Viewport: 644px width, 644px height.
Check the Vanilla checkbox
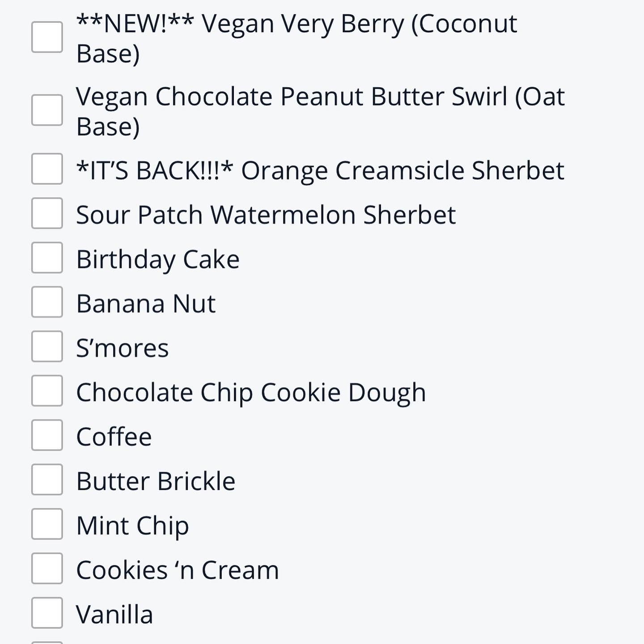[x=47, y=613]
